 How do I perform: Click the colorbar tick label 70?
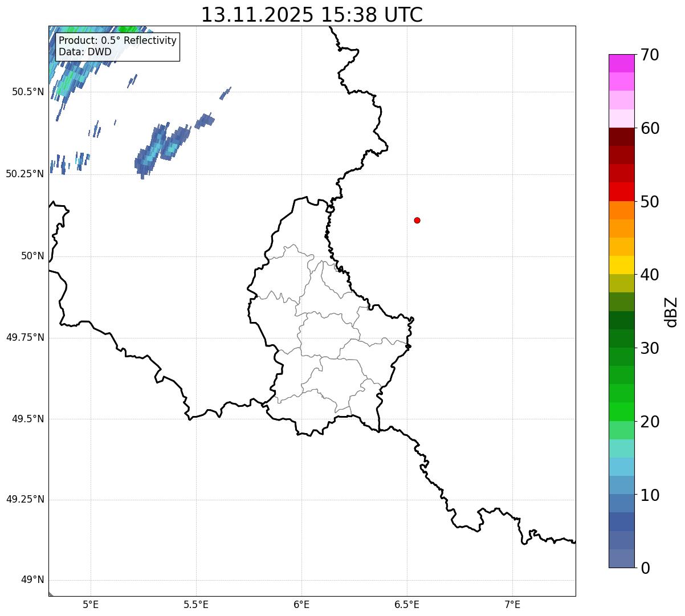coord(650,55)
